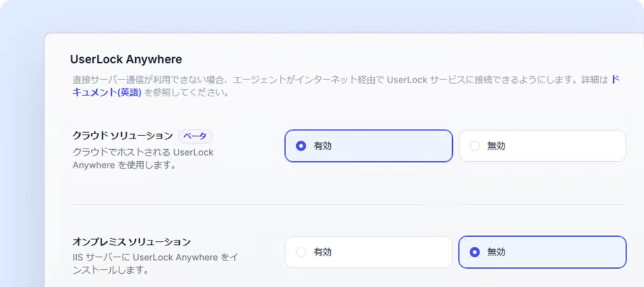The width and height of the screenshot is (644, 287).
Task: Click the empty radio circle in on-premises 有効 option
Action: coord(301,252)
